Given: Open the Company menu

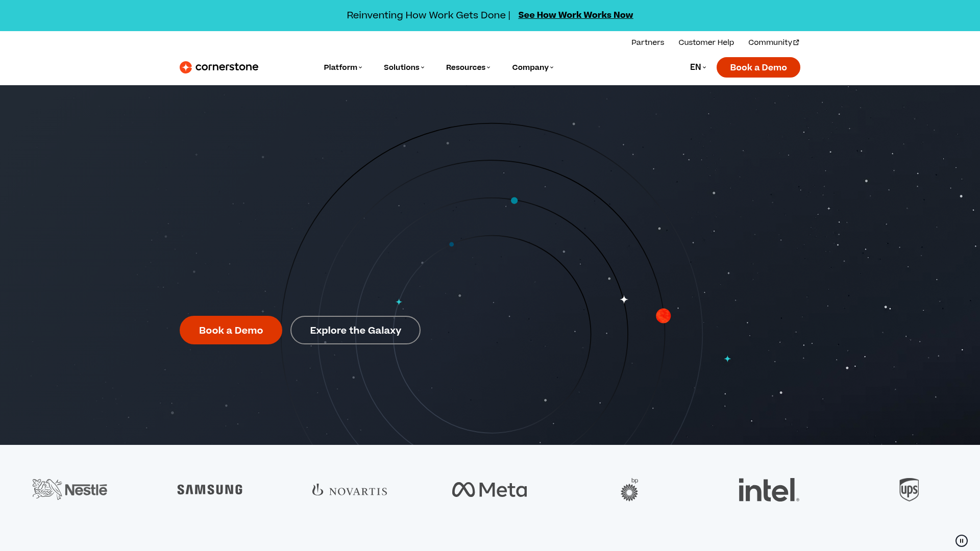Looking at the screenshot, I should tap(532, 67).
